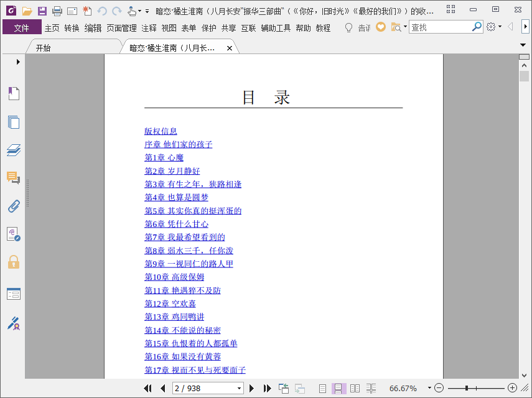This screenshot has height=398, width=532.
Task: Go to next page arrow
Action: point(251,388)
